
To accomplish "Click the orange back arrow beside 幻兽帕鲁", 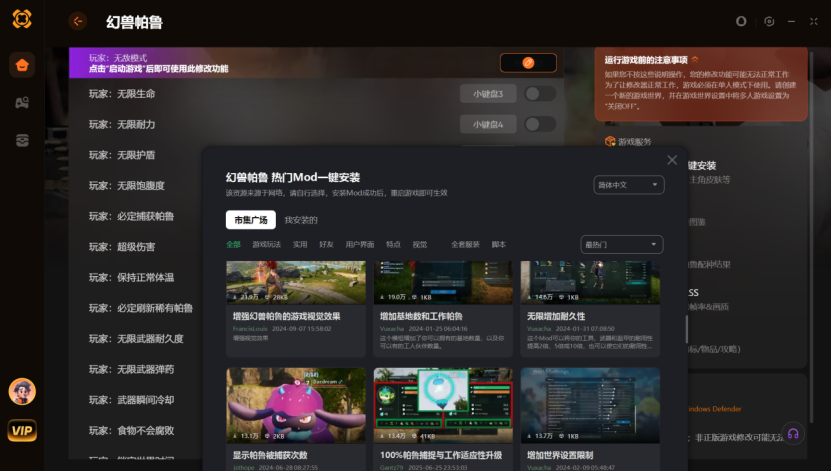I will [78, 21].
